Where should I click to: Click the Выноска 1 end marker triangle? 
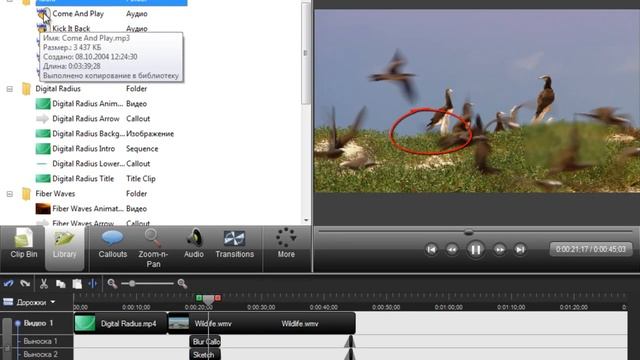tap(350, 342)
